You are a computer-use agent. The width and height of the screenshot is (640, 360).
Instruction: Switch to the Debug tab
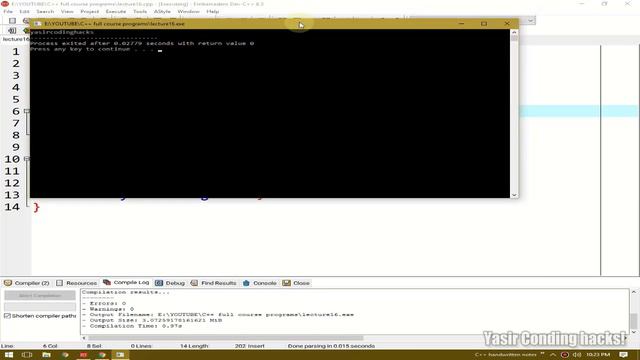tap(170, 283)
